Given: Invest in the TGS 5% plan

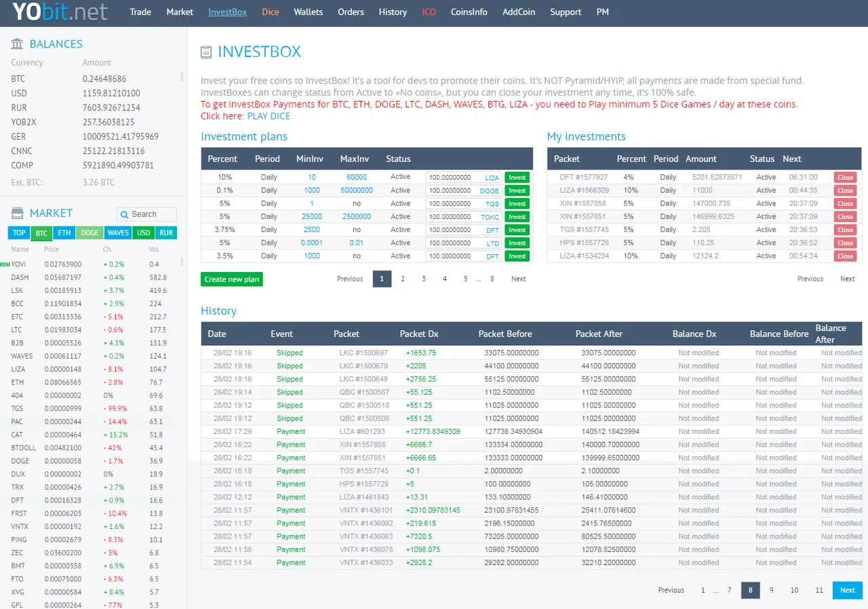Looking at the screenshot, I should click(x=517, y=203).
